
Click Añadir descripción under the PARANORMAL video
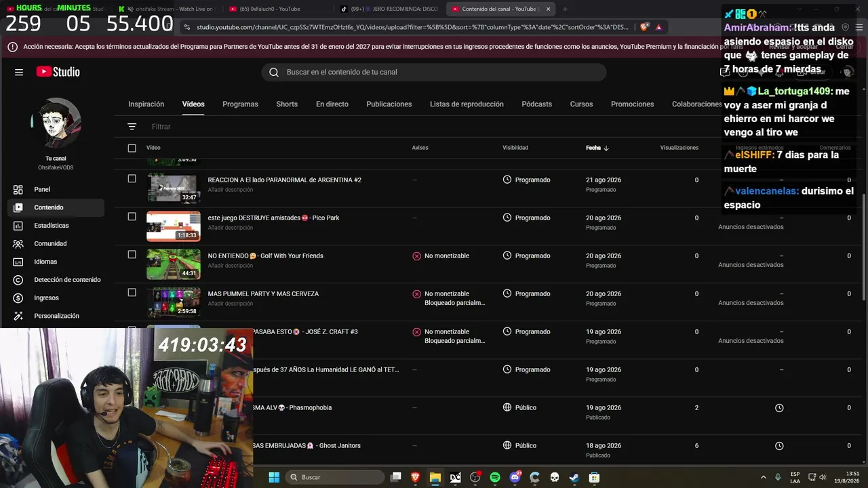pyautogui.click(x=231, y=190)
